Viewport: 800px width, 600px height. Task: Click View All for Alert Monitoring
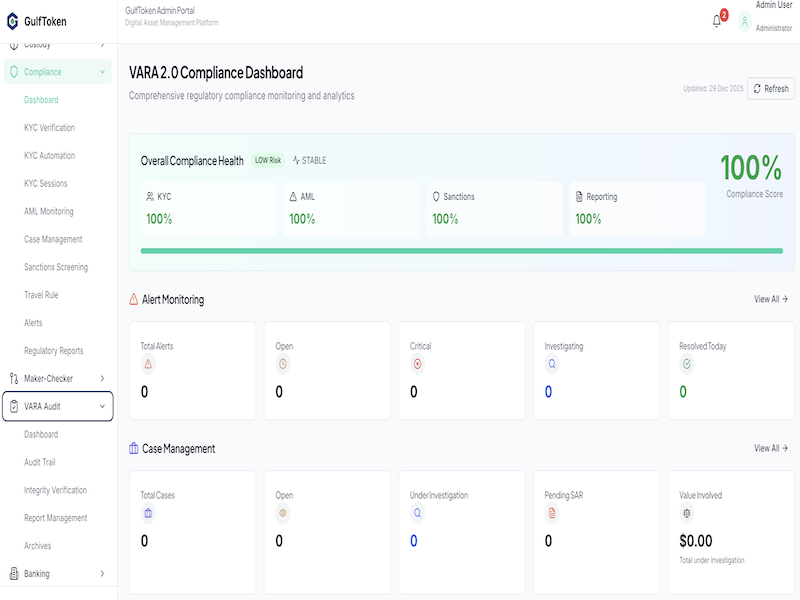tap(770, 299)
